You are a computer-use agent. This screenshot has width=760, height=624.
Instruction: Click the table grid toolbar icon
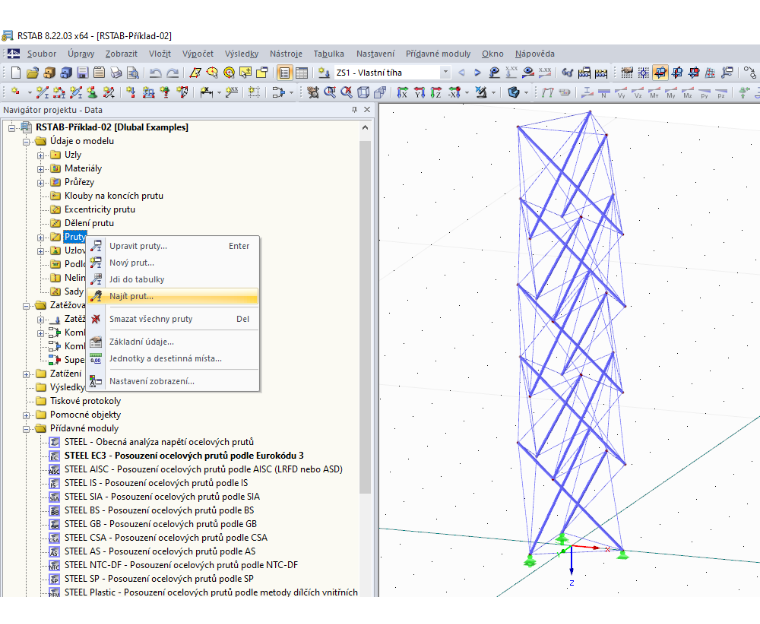(301, 73)
